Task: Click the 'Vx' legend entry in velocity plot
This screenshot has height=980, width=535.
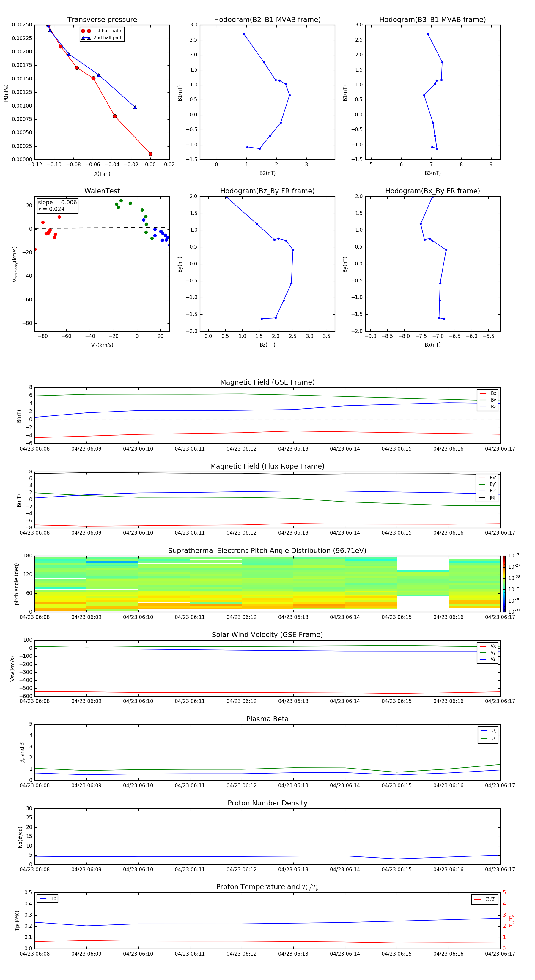Action: coord(488,646)
